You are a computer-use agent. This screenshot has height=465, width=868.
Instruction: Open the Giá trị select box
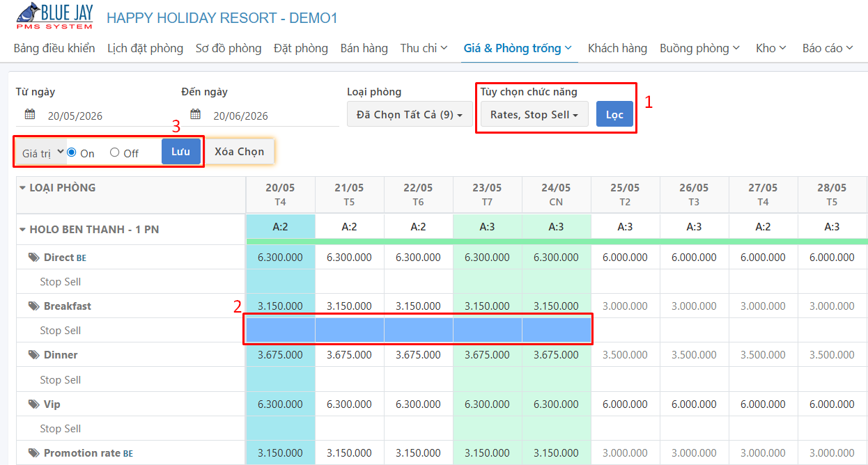click(x=42, y=152)
